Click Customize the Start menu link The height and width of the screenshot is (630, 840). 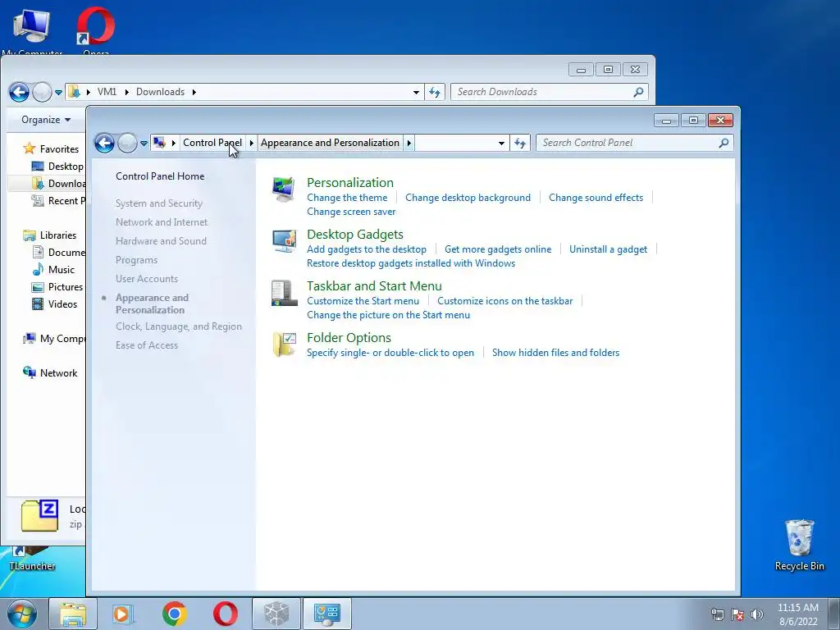pyautogui.click(x=363, y=301)
